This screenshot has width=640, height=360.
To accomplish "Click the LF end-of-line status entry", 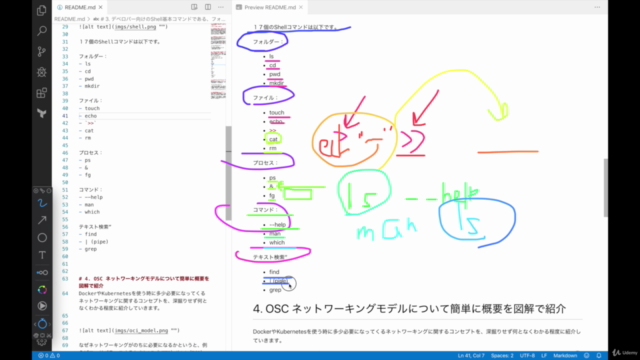I will [544, 356].
